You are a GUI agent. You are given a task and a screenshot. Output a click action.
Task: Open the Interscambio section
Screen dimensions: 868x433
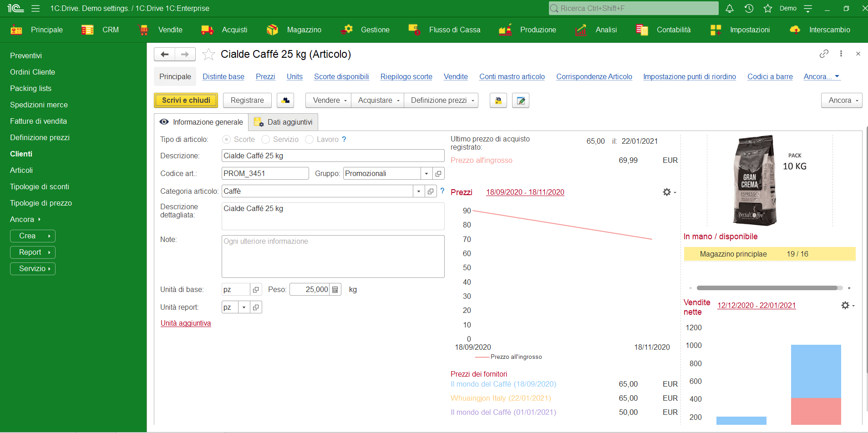tap(819, 30)
